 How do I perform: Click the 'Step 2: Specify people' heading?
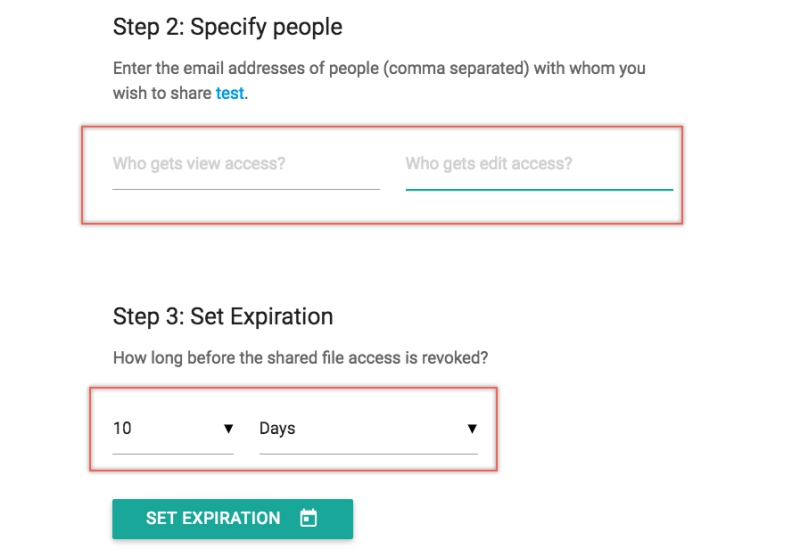pos(228,27)
